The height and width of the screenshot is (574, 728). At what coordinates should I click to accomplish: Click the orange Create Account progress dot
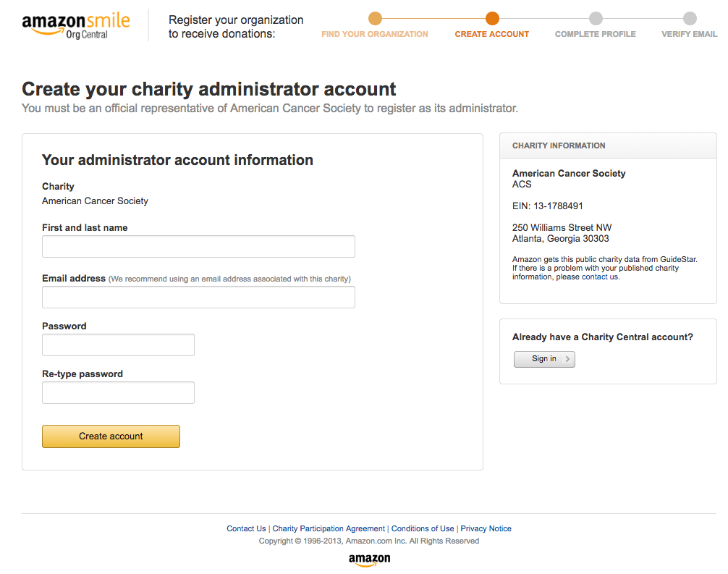pyautogui.click(x=492, y=20)
